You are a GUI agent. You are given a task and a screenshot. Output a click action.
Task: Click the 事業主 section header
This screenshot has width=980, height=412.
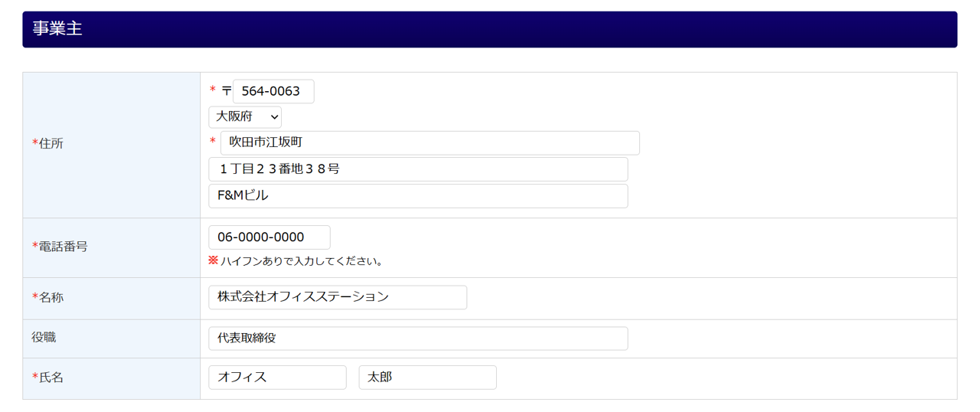tap(57, 29)
